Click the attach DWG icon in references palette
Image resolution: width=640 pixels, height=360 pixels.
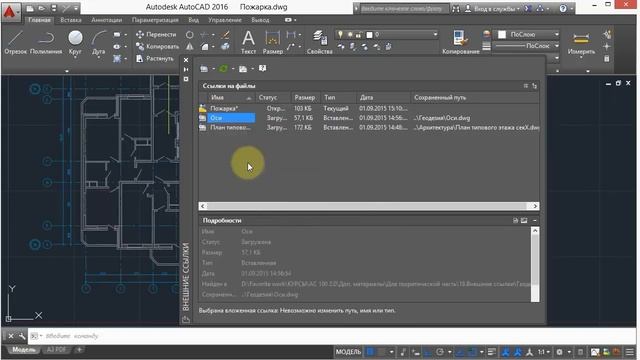click(x=204, y=69)
